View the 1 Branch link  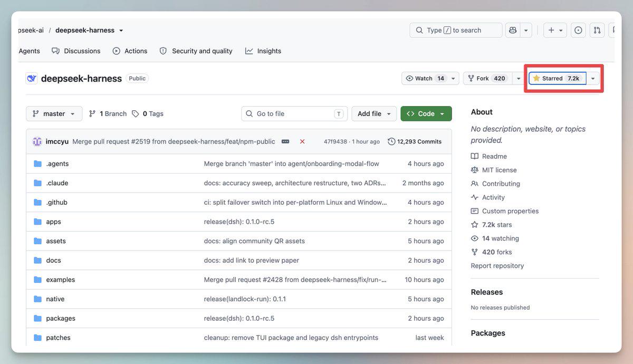pos(108,113)
